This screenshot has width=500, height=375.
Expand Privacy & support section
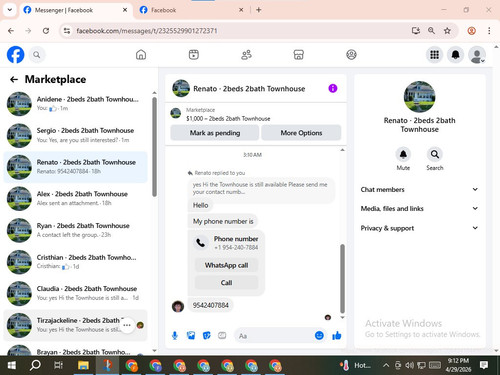coord(419,228)
